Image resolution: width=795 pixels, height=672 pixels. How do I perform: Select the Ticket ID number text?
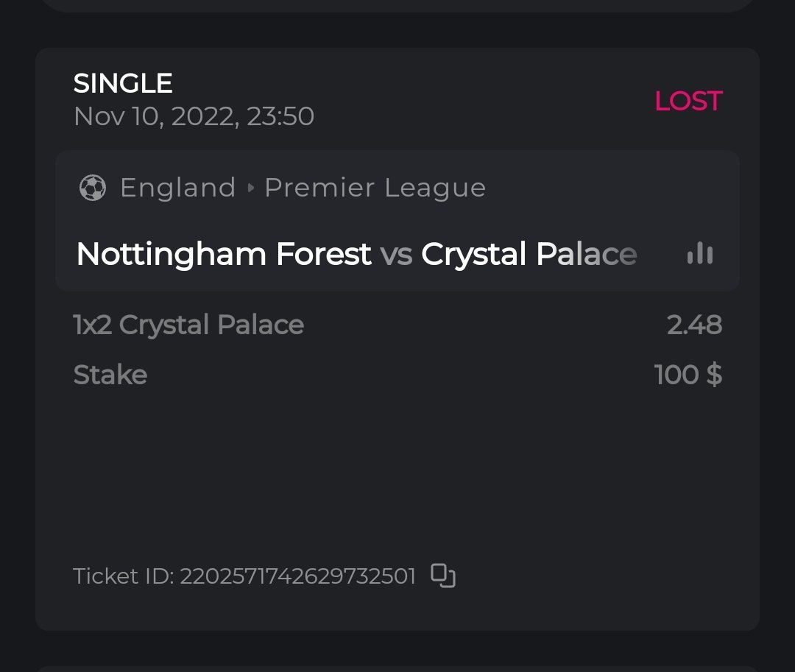coord(297,576)
